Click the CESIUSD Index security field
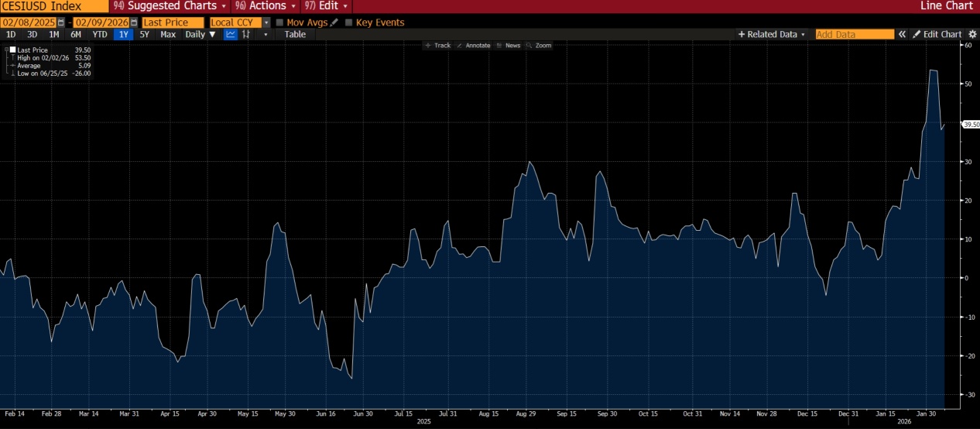980x429 pixels. pyautogui.click(x=54, y=5)
